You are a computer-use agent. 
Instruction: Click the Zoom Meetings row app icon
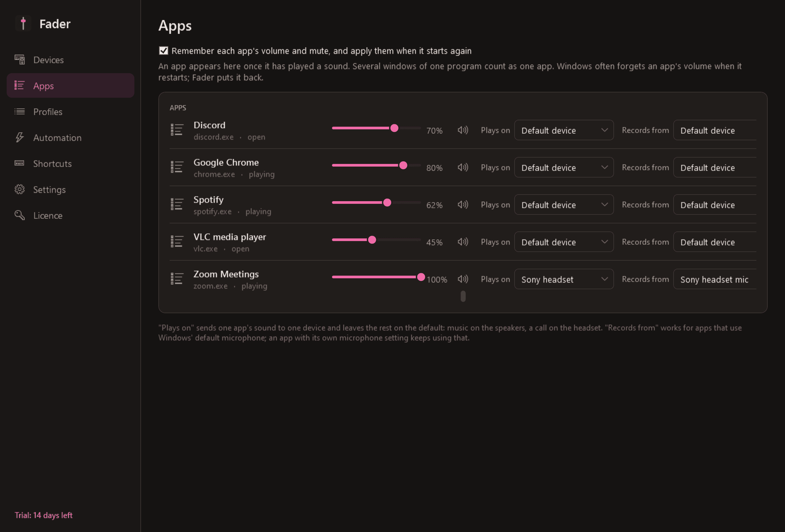(177, 279)
